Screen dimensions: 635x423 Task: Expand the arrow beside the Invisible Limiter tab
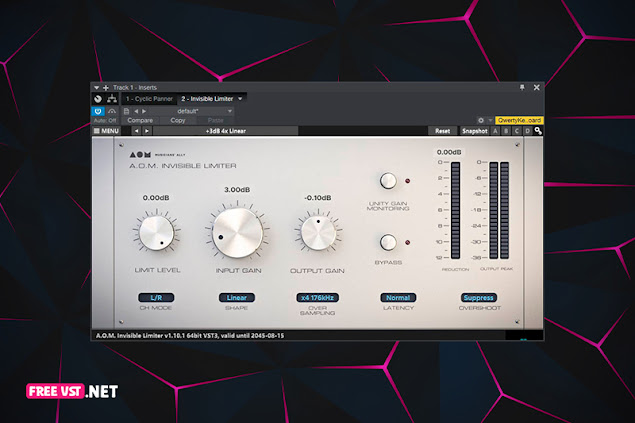(240, 99)
